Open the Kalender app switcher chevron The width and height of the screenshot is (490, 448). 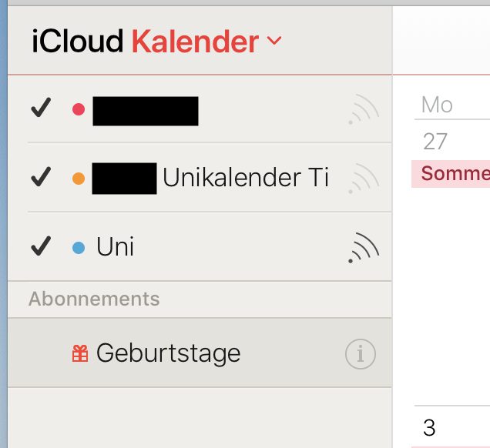(274, 41)
